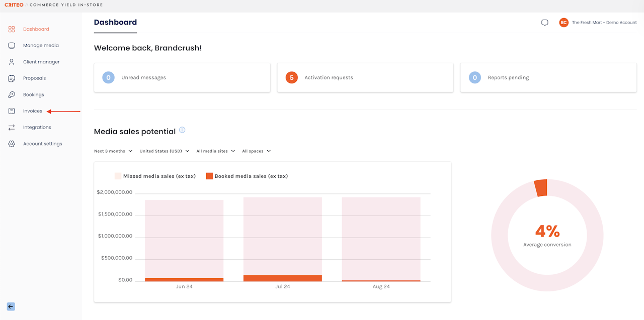Toggle the Booked media sales legend swatch
This screenshot has width=644, height=320.
pyautogui.click(x=209, y=176)
